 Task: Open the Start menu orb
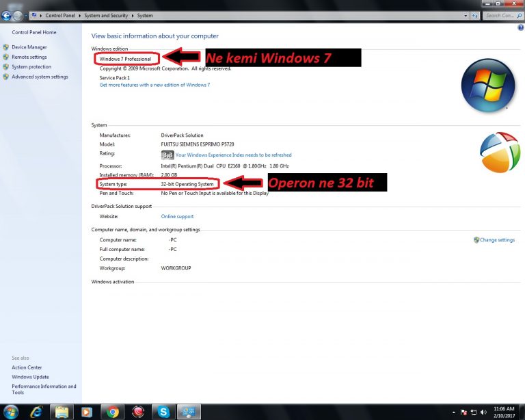coord(11,412)
